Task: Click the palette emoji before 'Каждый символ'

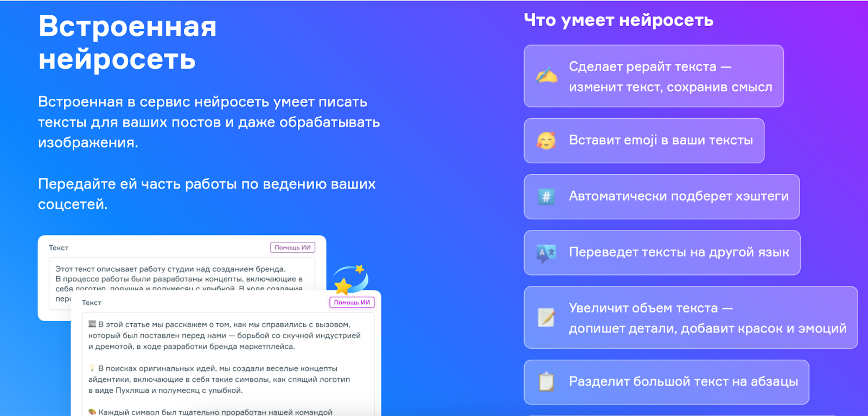Action: [92, 412]
